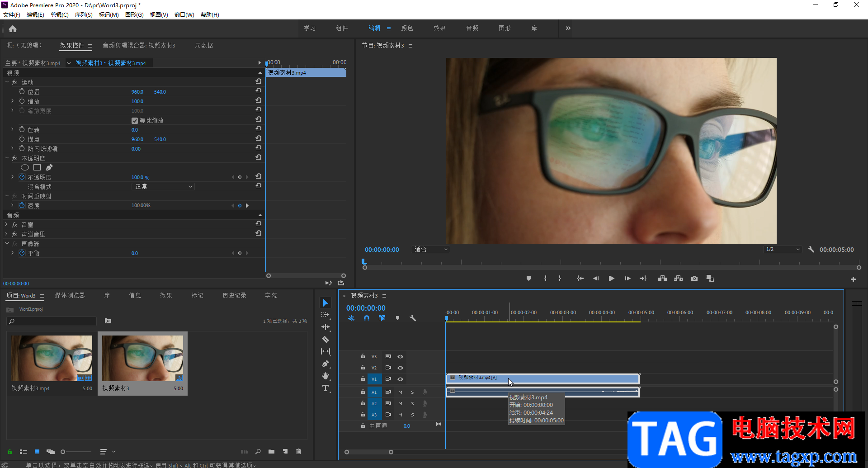Select the Selection tool arrow
The height and width of the screenshot is (468, 868).
(325, 303)
